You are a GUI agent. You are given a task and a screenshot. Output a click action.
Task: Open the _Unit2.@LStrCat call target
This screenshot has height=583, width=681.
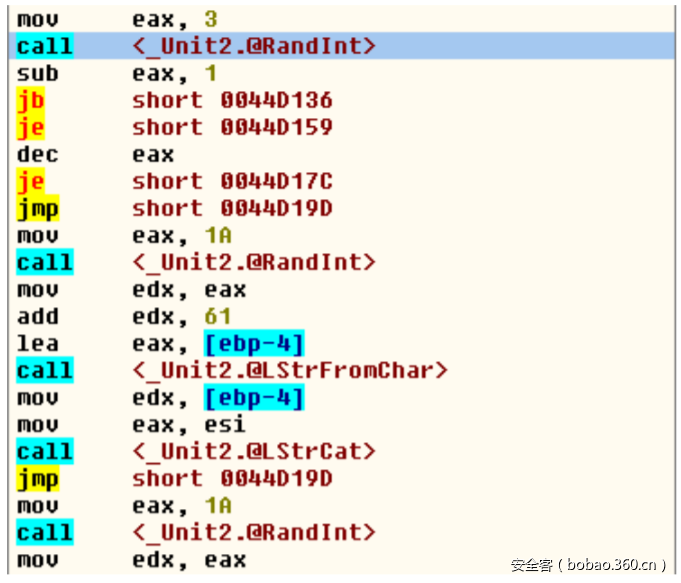click(x=254, y=451)
